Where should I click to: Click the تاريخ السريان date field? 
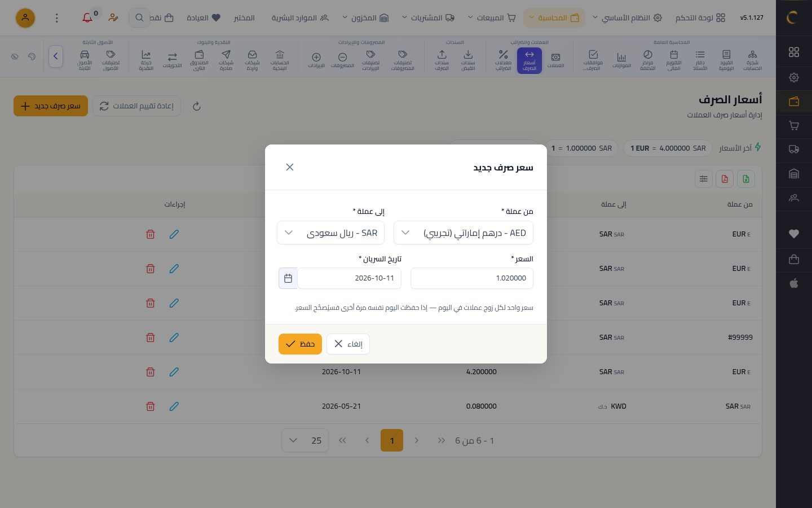click(350, 278)
